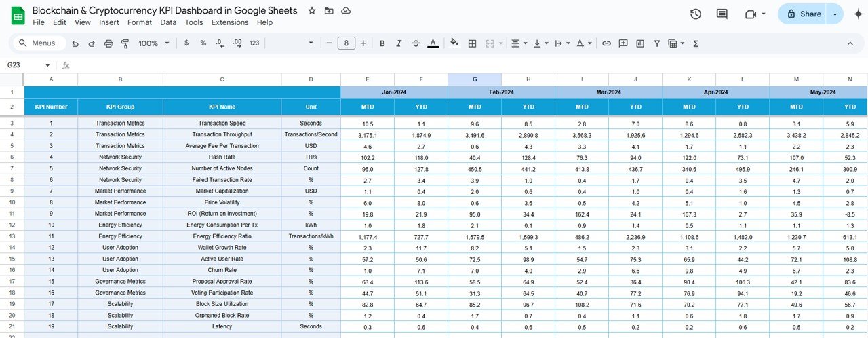Print the spreadsheet
The image size is (868, 338).
click(108, 43)
